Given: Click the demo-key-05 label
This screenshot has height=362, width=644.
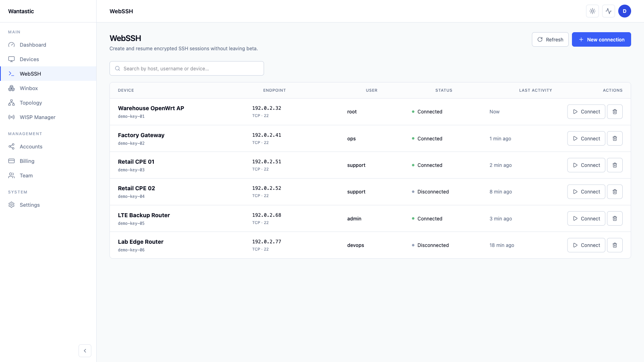Looking at the screenshot, I should [x=131, y=223].
